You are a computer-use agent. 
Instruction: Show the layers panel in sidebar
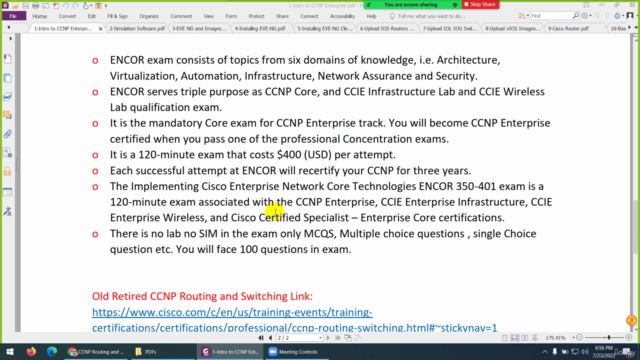[x=7, y=97]
